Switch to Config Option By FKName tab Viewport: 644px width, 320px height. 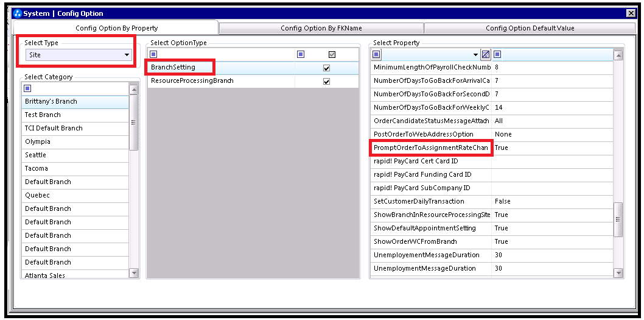coord(321,28)
